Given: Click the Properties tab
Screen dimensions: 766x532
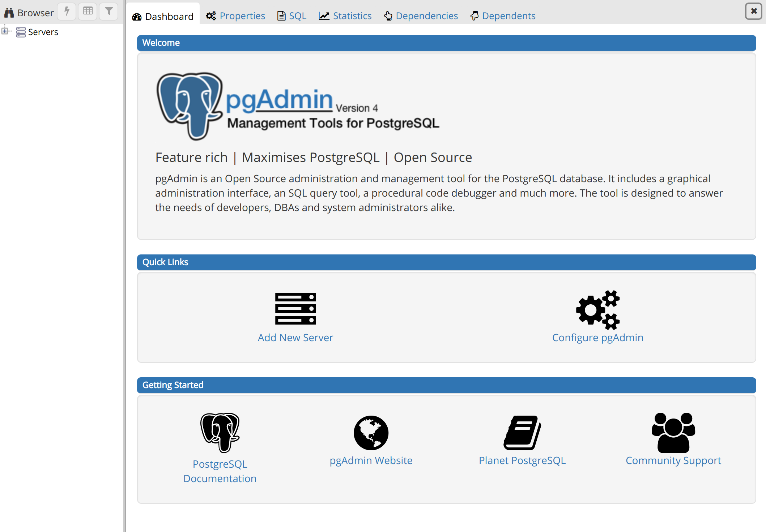Looking at the screenshot, I should click(242, 15).
